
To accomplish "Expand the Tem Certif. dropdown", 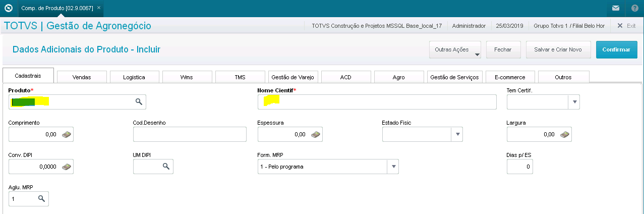I will (x=574, y=102).
